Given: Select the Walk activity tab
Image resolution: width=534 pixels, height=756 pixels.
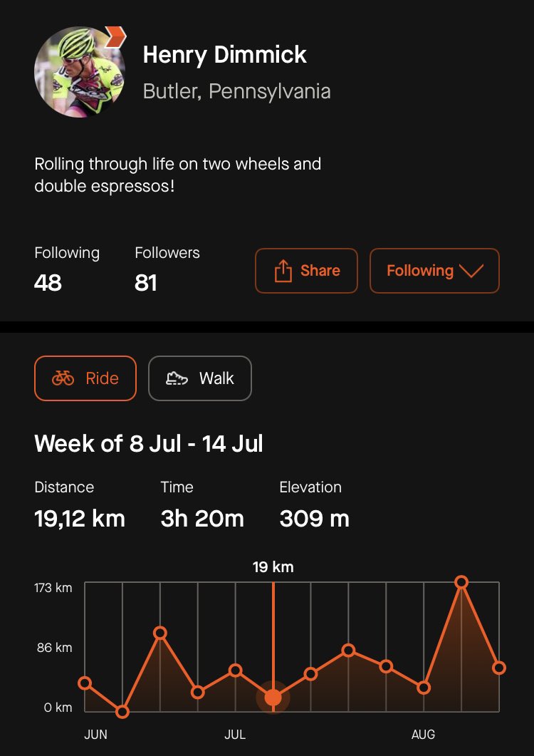Looking at the screenshot, I should [x=199, y=378].
